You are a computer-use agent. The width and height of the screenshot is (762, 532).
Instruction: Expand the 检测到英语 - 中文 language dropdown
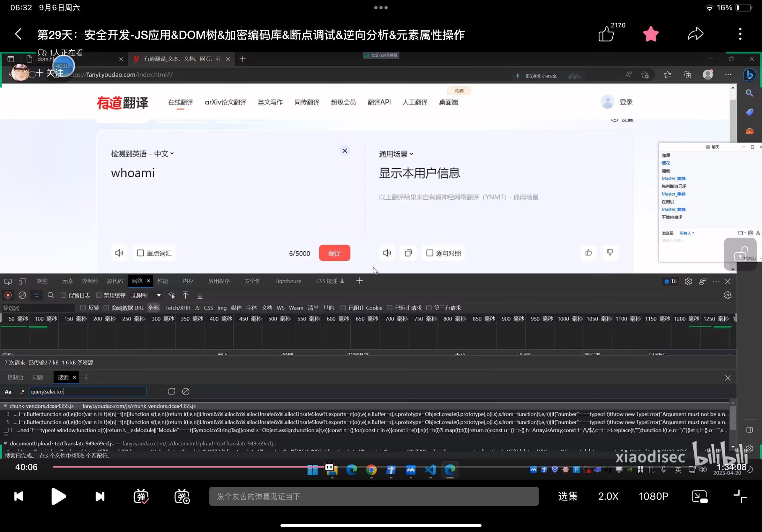coord(143,154)
